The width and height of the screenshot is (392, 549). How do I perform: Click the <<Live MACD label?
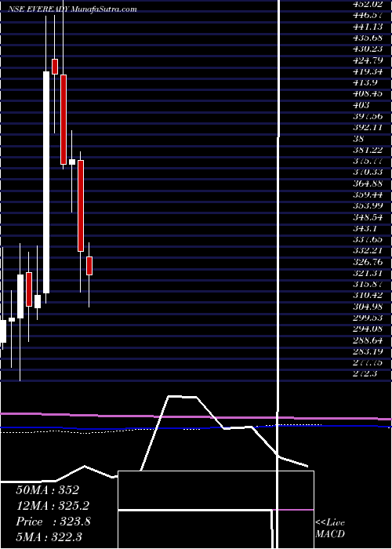pyautogui.click(x=330, y=529)
